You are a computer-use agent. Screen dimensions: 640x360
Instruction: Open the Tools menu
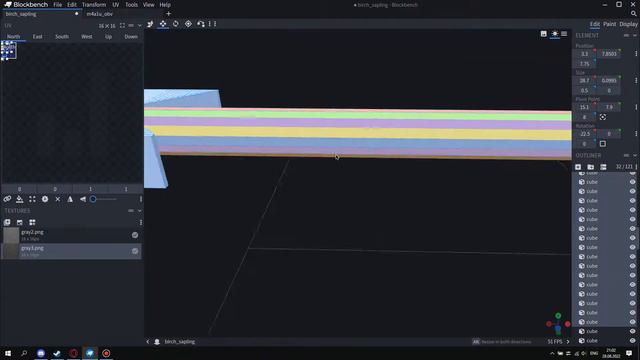[131, 5]
